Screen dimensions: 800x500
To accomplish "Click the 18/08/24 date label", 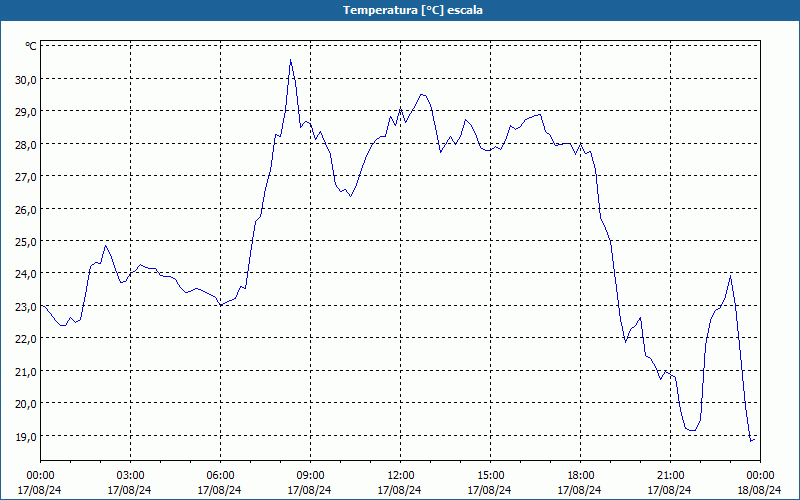I will [760, 490].
